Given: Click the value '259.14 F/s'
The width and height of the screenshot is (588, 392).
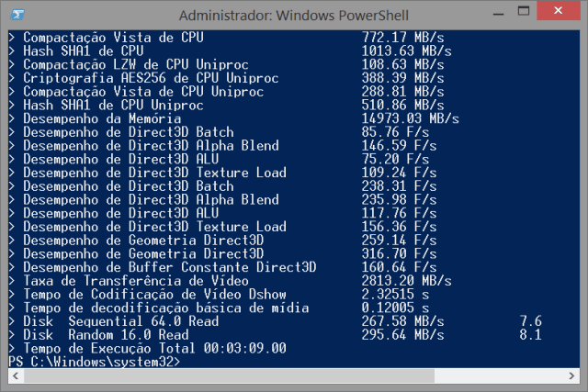Looking at the screenshot, I should pyautogui.click(x=399, y=240).
